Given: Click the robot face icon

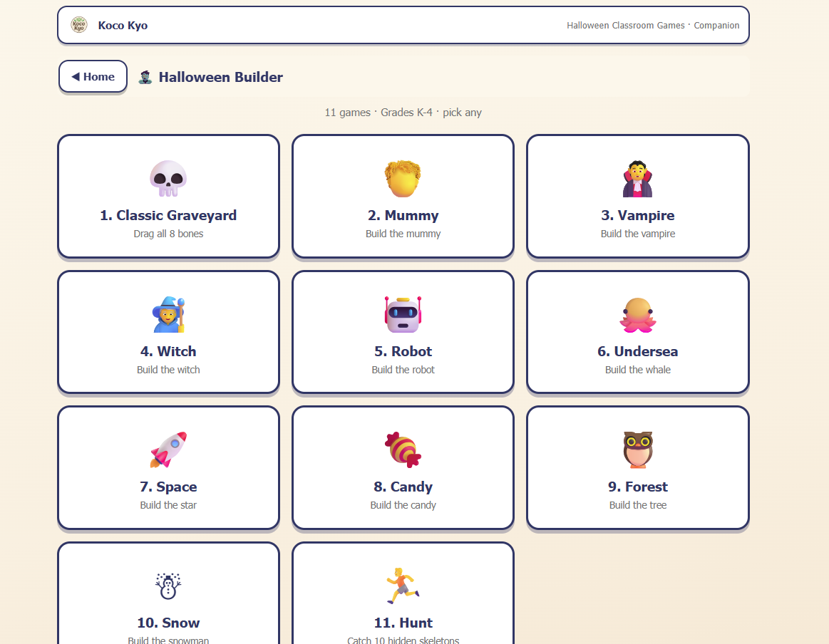Looking at the screenshot, I should point(403,314).
